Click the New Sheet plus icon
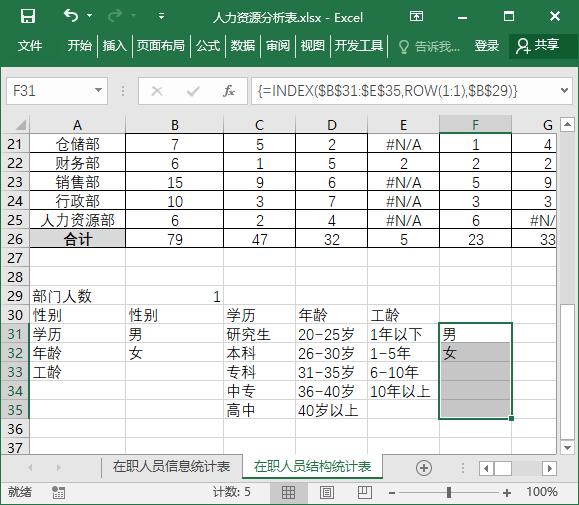The height and width of the screenshot is (505, 579). pos(424,468)
